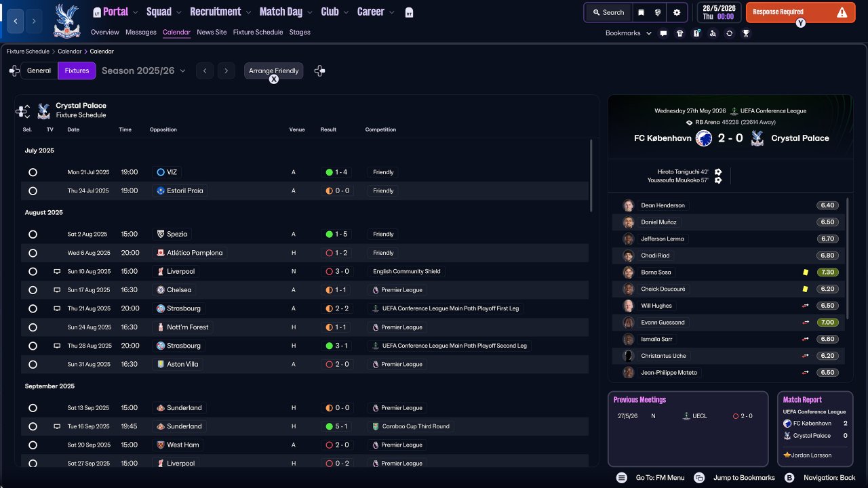This screenshot has height=488, width=868.
Task: Switch to the General calendar view
Action: (39, 70)
